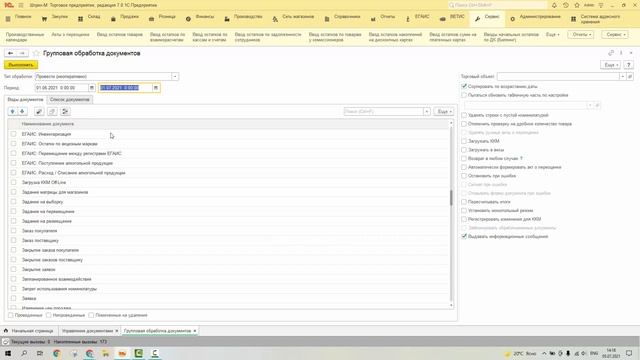
Task: Navigate back with the left arrow
Action: (11, 53)
